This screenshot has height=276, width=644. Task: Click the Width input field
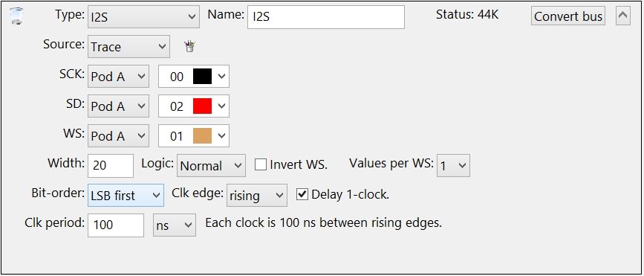click(111, 165)
